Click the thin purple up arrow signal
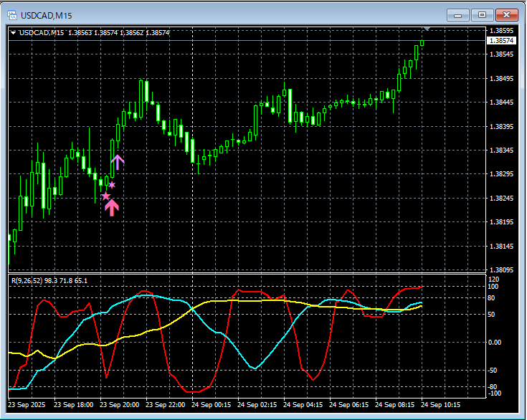 [118, 162]
